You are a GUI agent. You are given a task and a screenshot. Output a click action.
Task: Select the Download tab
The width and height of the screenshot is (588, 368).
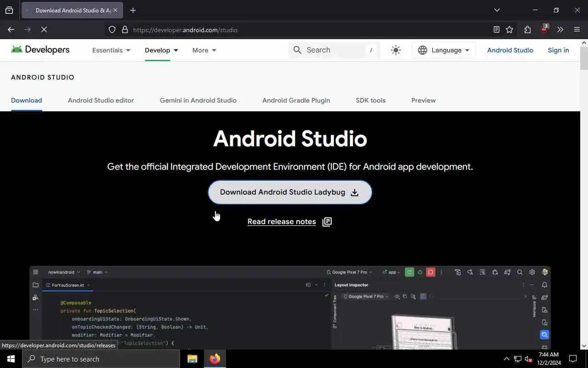pos(27,100)
